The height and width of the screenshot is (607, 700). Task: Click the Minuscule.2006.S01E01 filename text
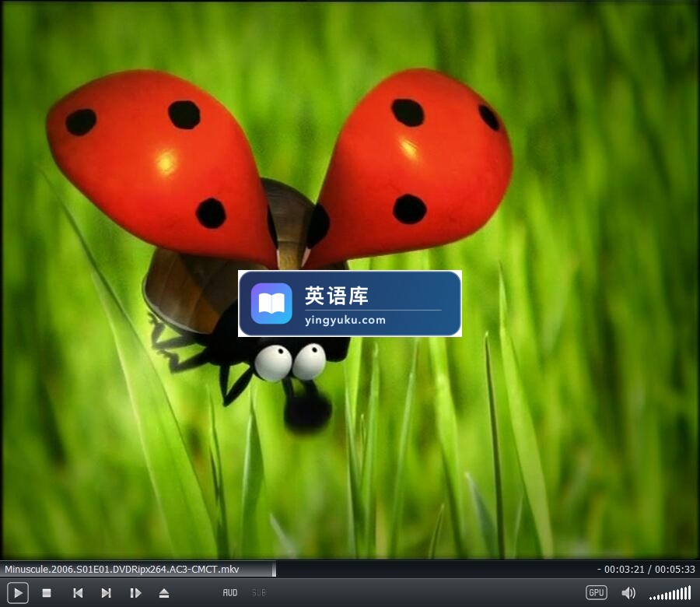(122, 570)
